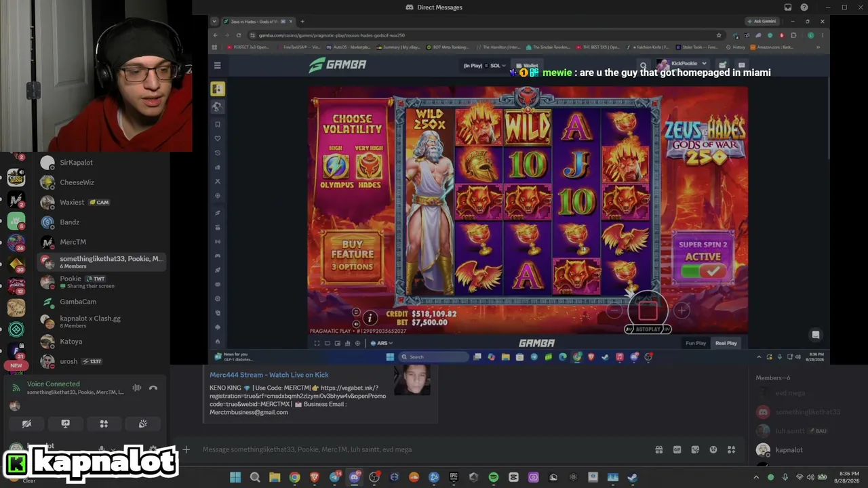Viewport: 868px width, 488px height.
Task: Open the emoji picker
Action: pos(713,449)
